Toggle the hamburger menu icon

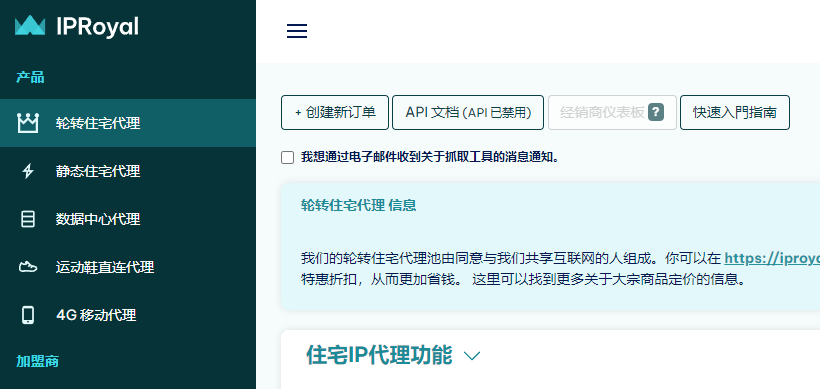297,31
